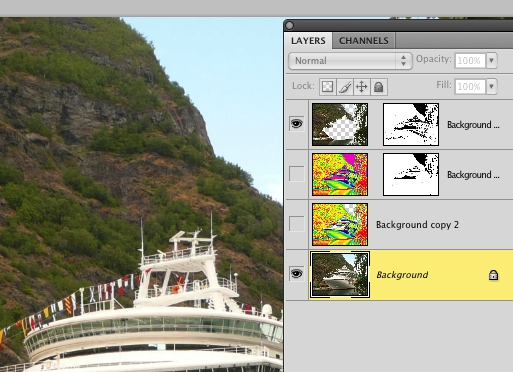Image resolution: width=513 pixels, height=372 pixels.
Task: Toggle Lock position move icon
Action: pos(362,87)
